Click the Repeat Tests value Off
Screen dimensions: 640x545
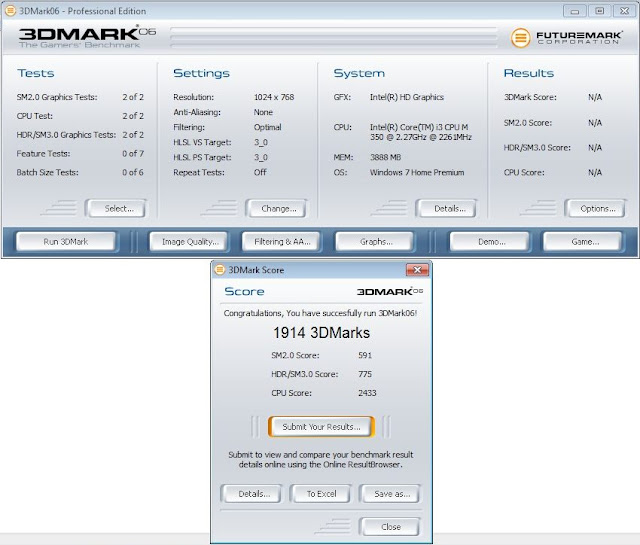pyautogui.click(x=260, y=172)
